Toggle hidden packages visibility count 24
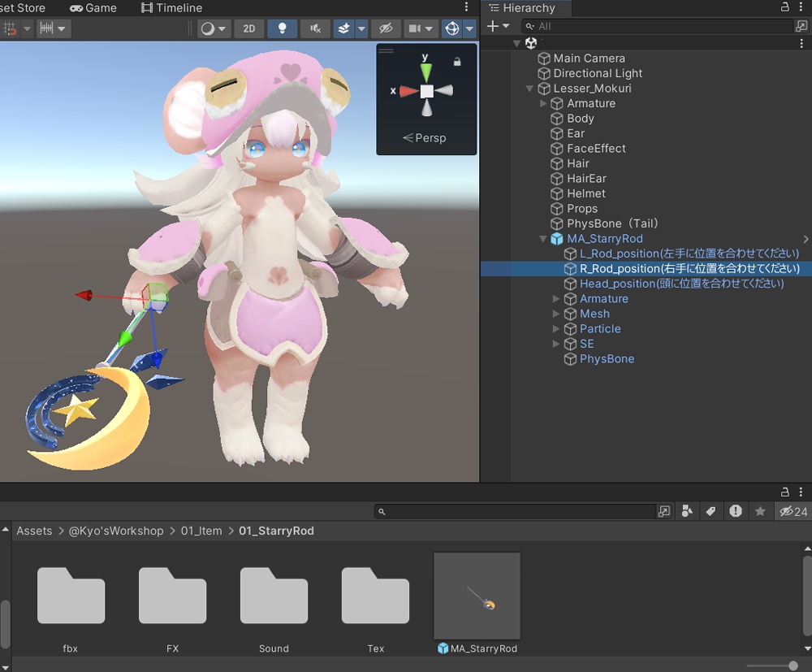Screen dimensions: 812x672 (x=793, y=511)
